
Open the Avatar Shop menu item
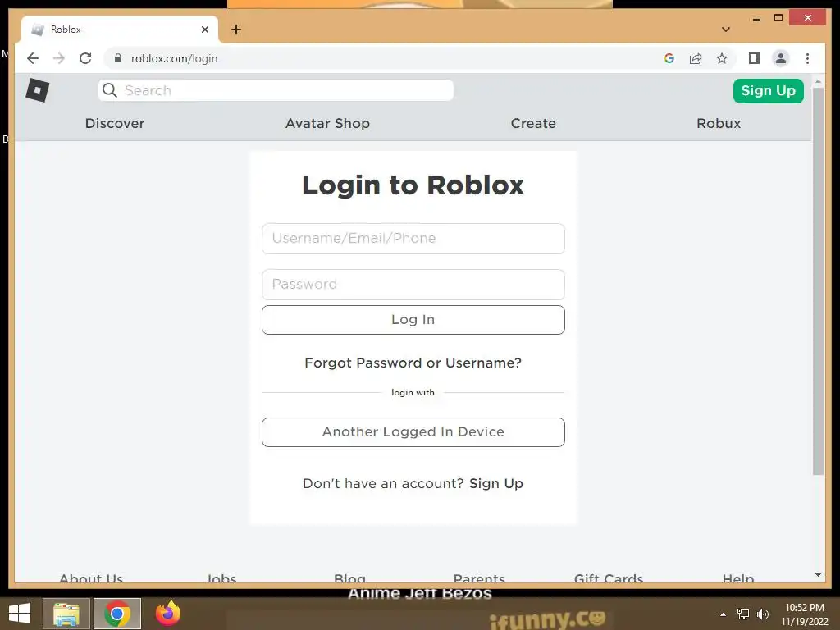click(x=327, y=123)
